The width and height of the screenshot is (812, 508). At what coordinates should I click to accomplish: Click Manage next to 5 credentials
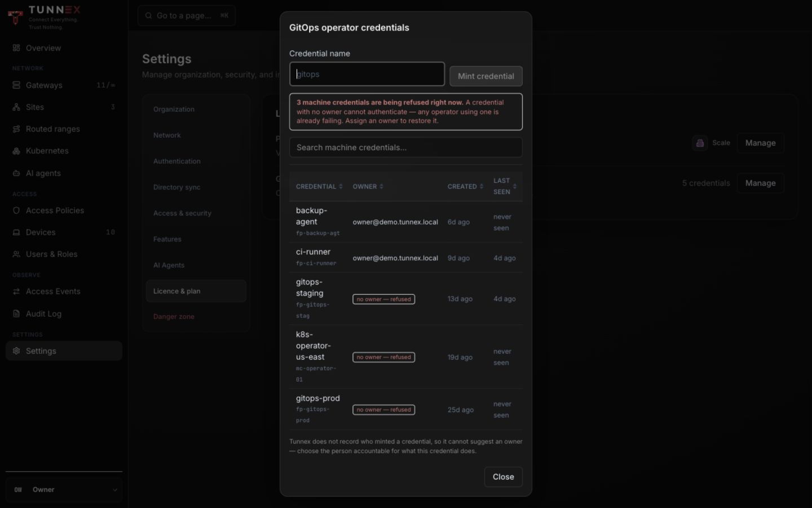point(760,183)
